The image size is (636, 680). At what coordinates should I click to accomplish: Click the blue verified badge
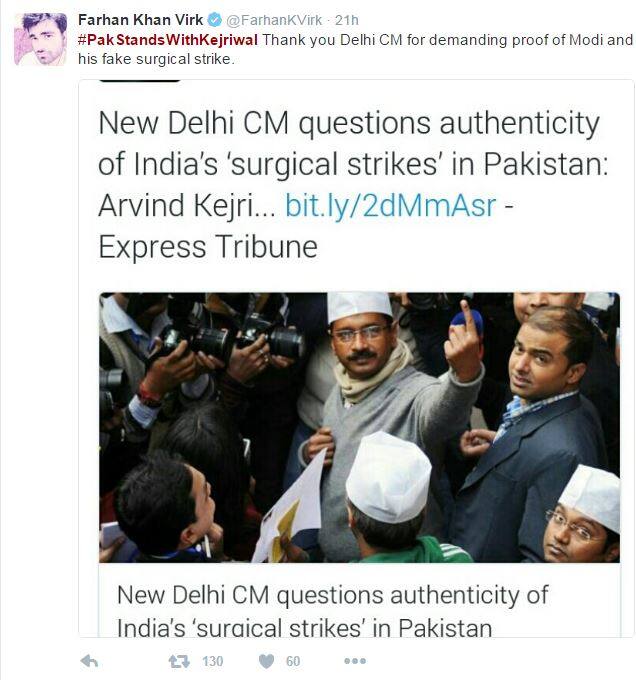point(214,20)
